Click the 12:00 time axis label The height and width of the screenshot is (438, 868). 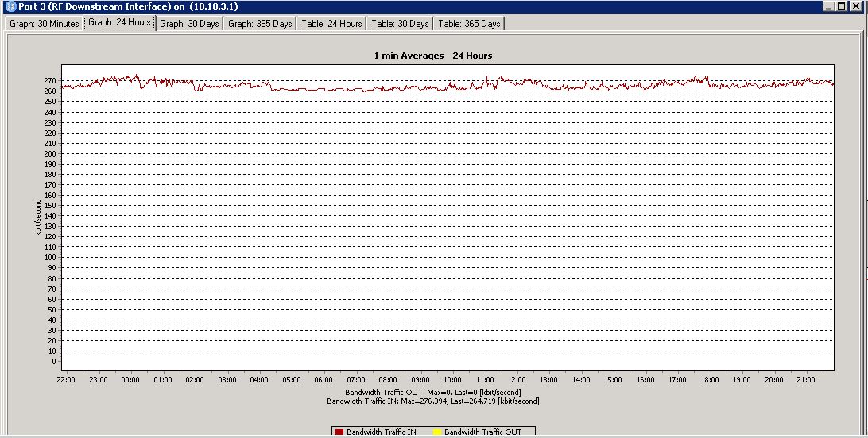(517, 380)
